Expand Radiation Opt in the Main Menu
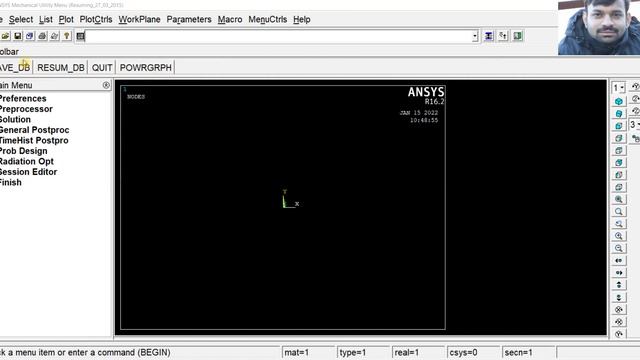Screen dimensions: 640x360 [x=27, y=162]
